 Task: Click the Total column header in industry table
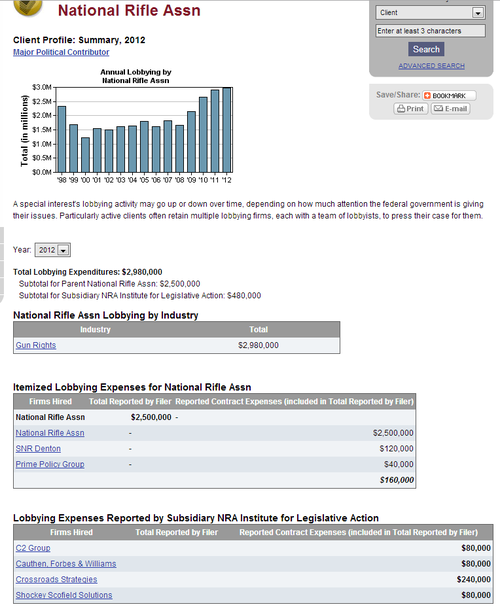coord(258,330)
